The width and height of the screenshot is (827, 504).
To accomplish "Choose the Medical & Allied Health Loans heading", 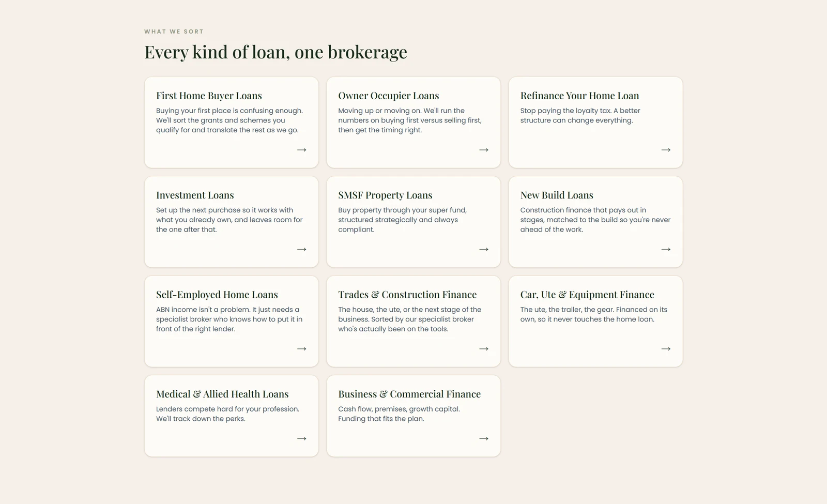I will point(222,394).
